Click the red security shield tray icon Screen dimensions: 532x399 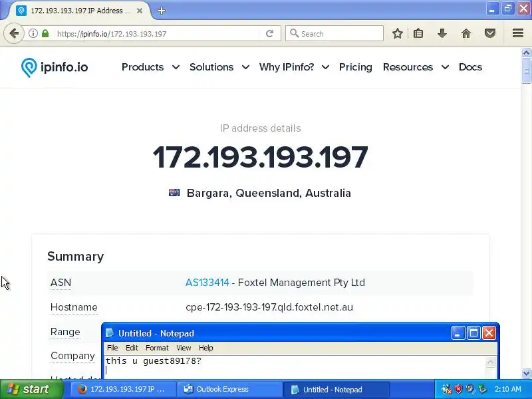(x=458, y=389)
